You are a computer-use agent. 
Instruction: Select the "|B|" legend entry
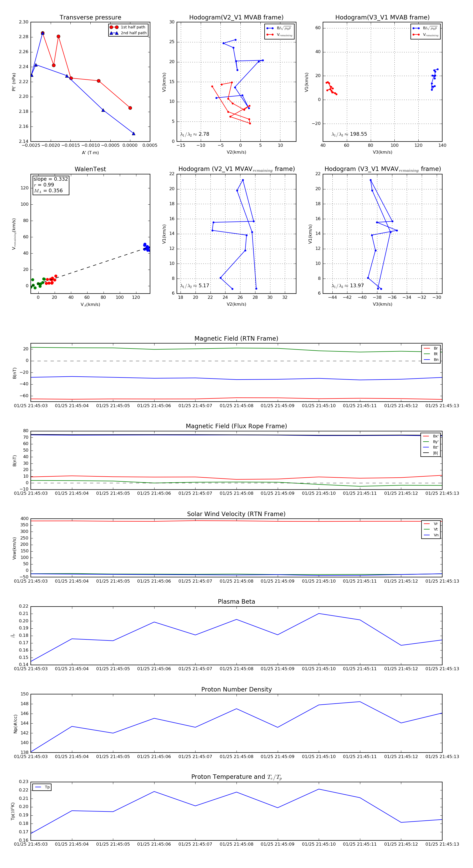pos(431,453)
